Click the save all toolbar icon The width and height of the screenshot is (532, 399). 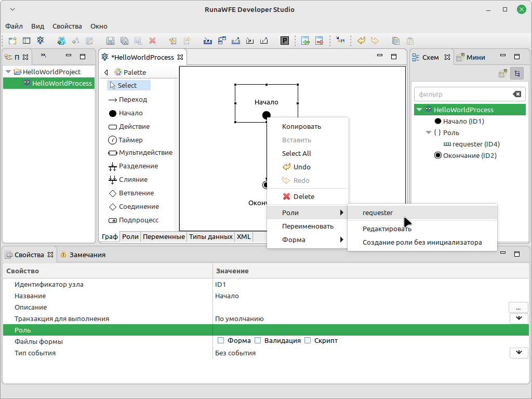(124, 41)
